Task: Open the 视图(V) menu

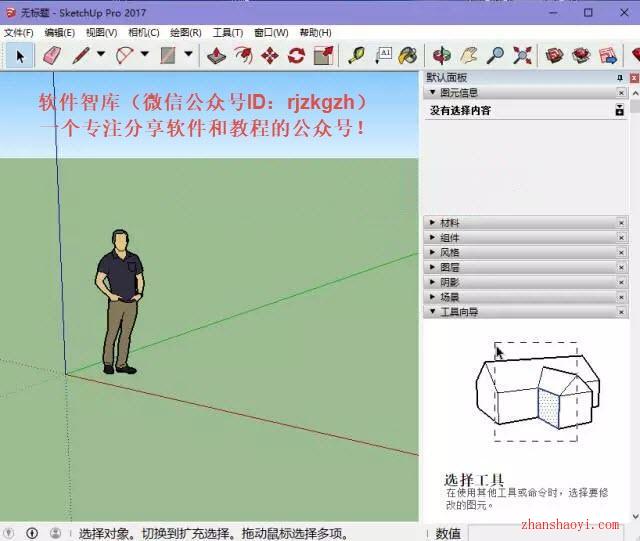Action: [x=102, y=33]
